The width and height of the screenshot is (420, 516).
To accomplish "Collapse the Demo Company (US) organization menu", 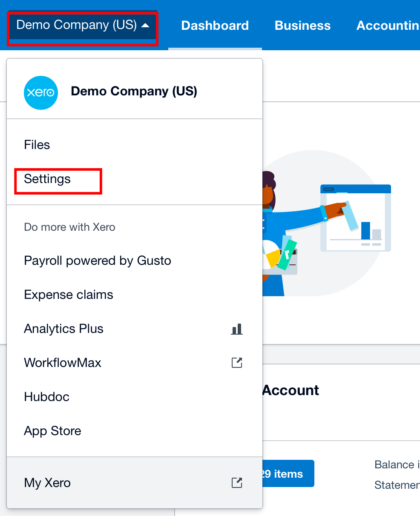I will 77,26.
